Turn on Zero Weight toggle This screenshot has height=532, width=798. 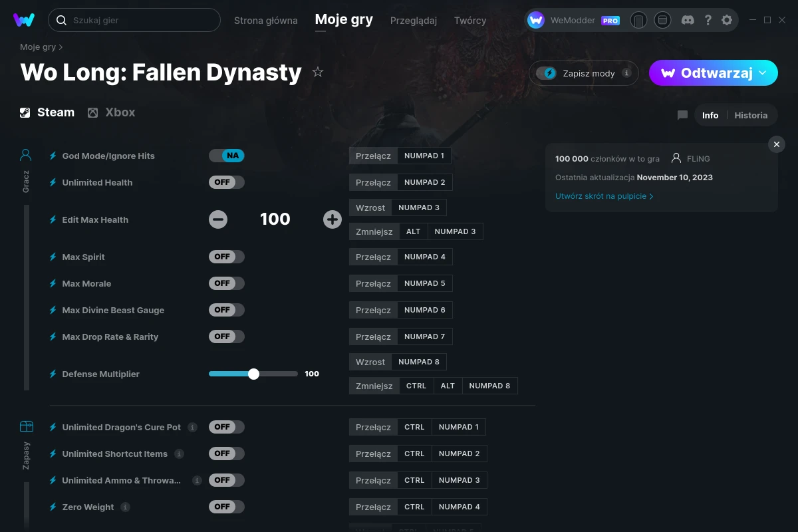click(227, 507)
